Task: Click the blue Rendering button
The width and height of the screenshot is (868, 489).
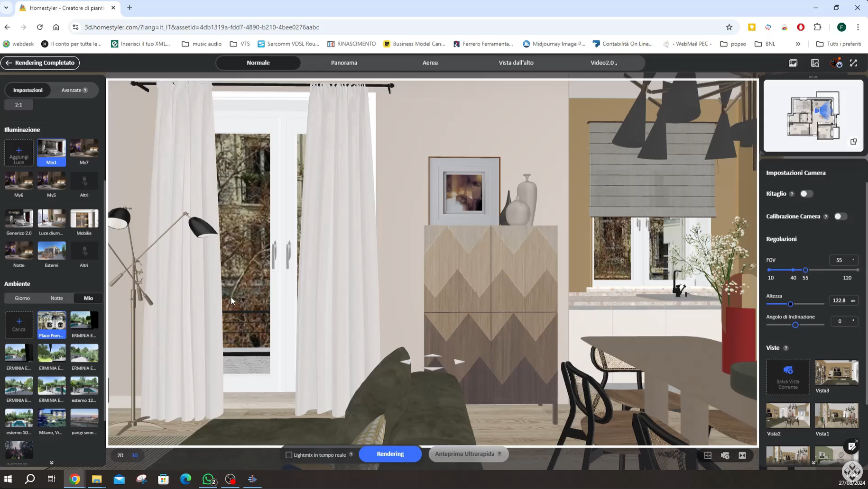Action: (390, 454)
